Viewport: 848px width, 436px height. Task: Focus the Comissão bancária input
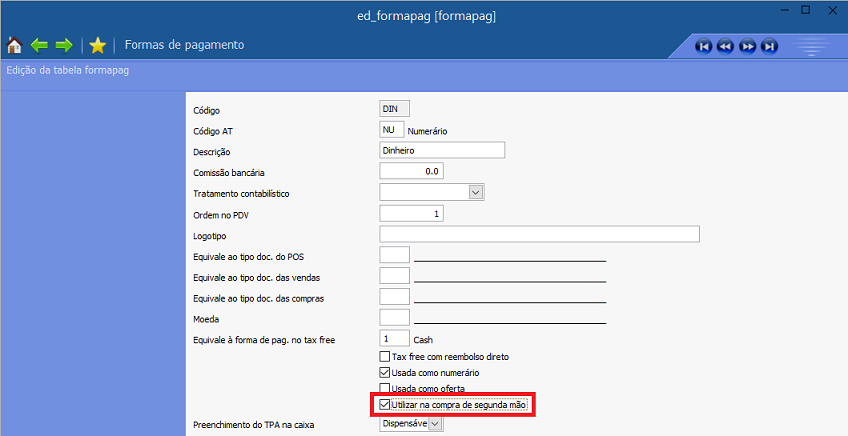tap(412, 172)
